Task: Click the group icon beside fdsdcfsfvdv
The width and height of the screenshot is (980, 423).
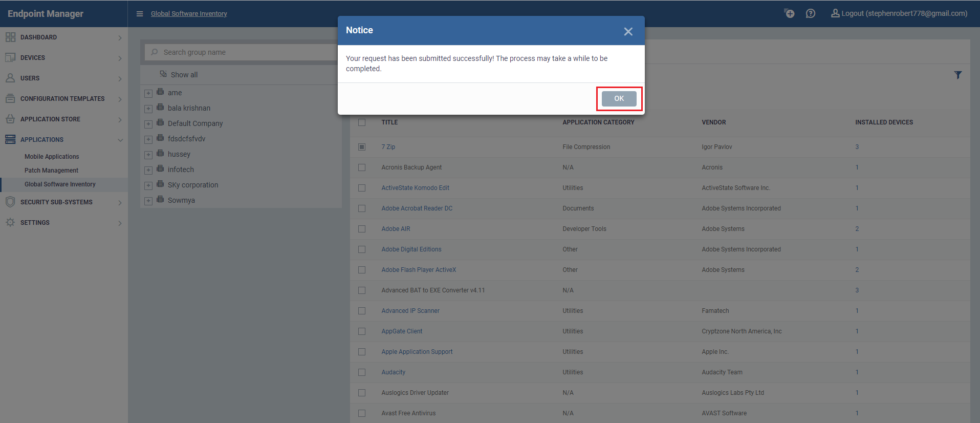Action: tap(160, 138)
